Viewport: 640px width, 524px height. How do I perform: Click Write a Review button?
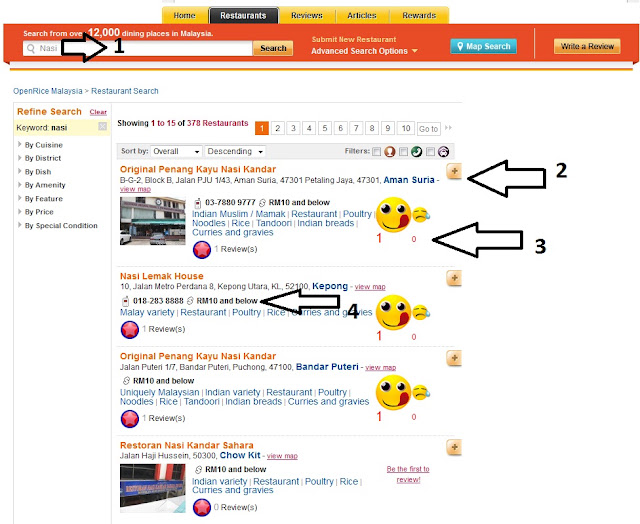click(587, 46)
